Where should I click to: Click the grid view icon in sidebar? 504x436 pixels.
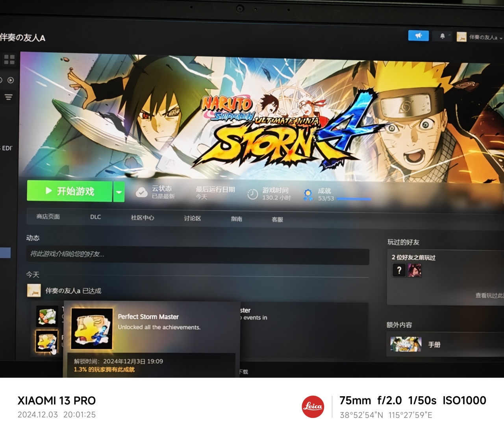click(9, 60)
